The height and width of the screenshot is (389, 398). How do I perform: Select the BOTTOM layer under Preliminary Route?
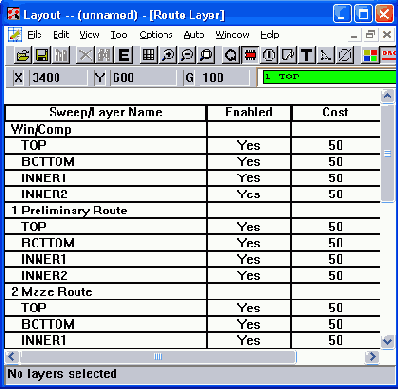pos(106,243)
